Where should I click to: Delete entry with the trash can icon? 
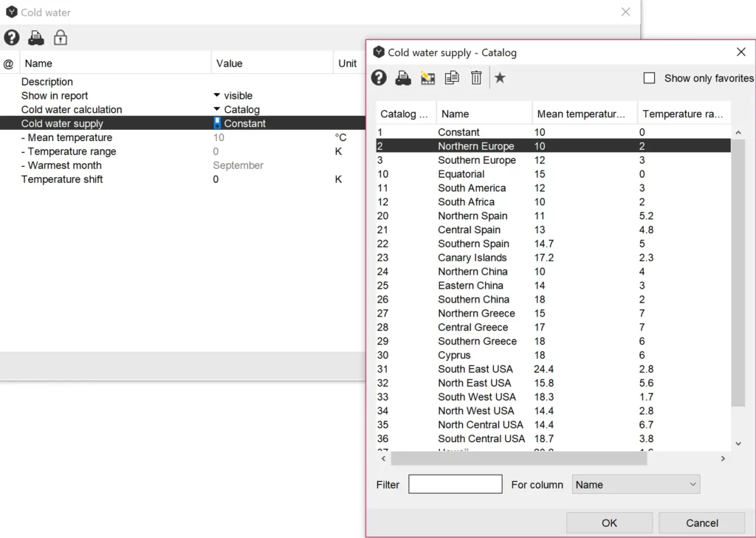[476, 77]
